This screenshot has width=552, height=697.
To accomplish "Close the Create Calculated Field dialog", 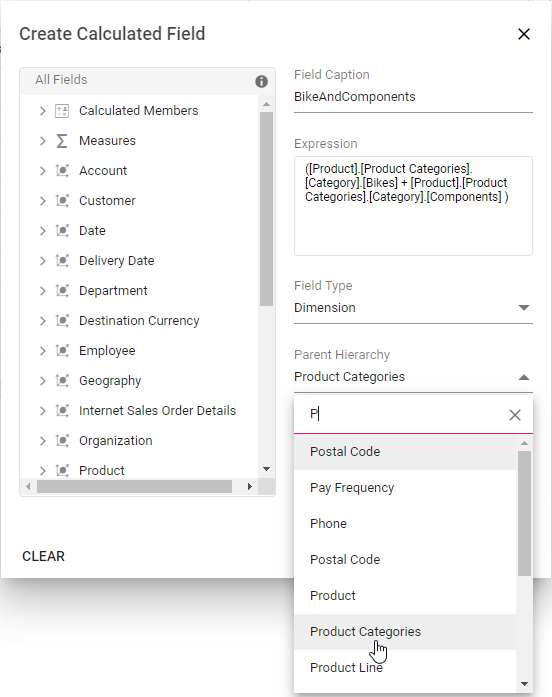I will click(524, 34).
